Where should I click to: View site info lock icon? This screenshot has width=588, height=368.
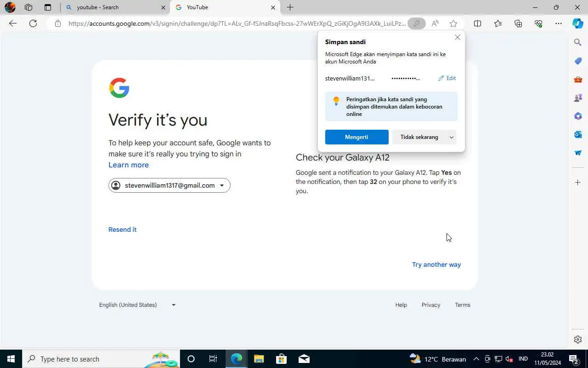coord(57,23)
